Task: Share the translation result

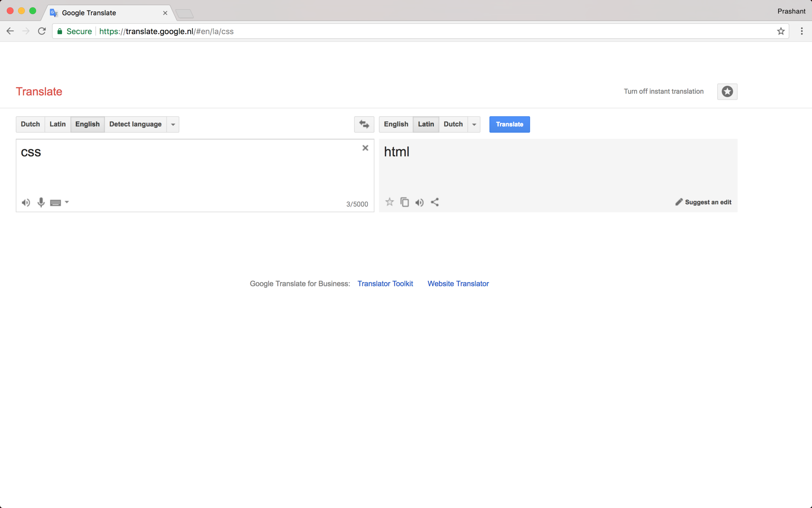Action: [435, 202]
